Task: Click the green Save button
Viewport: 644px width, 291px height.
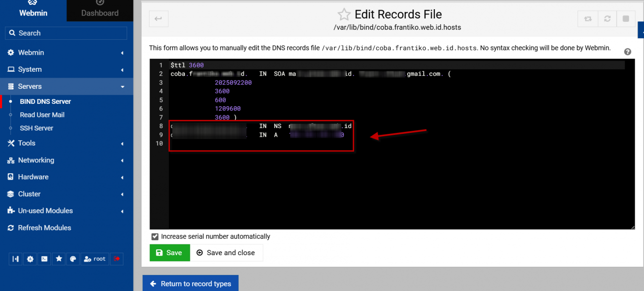Action: pyautogui.click(x=169, y=253)
